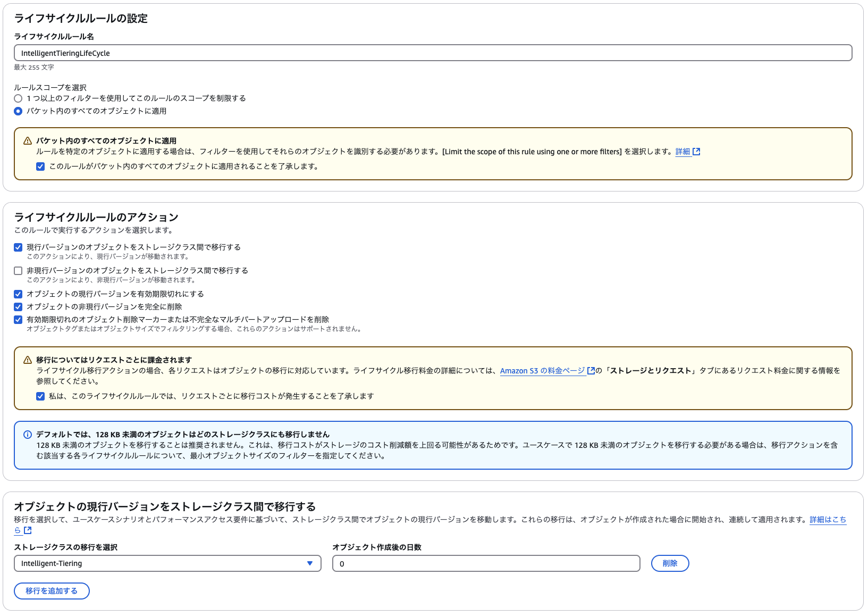Click the warning icon beside 移行についてはリクエストごとに課金されます

[28, 360]
